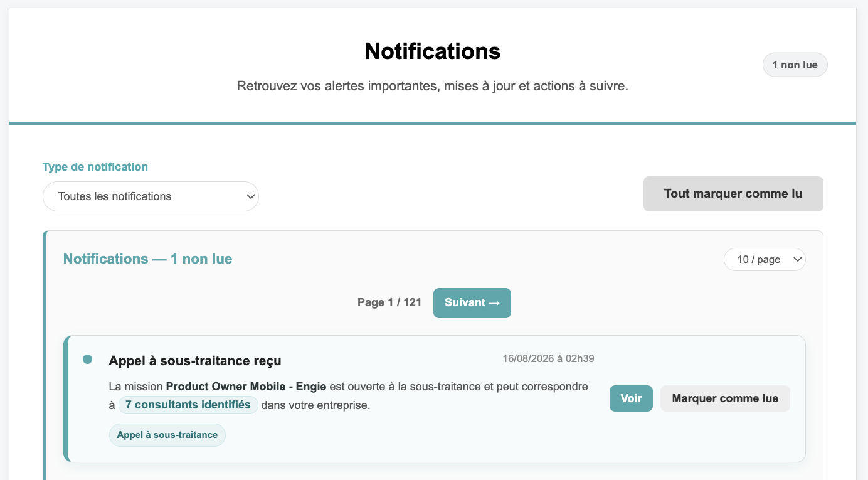Click the Appel à sous-traitance tag
Image resolution: width=868 pixels, height=480 pixels.
point(167,435)
